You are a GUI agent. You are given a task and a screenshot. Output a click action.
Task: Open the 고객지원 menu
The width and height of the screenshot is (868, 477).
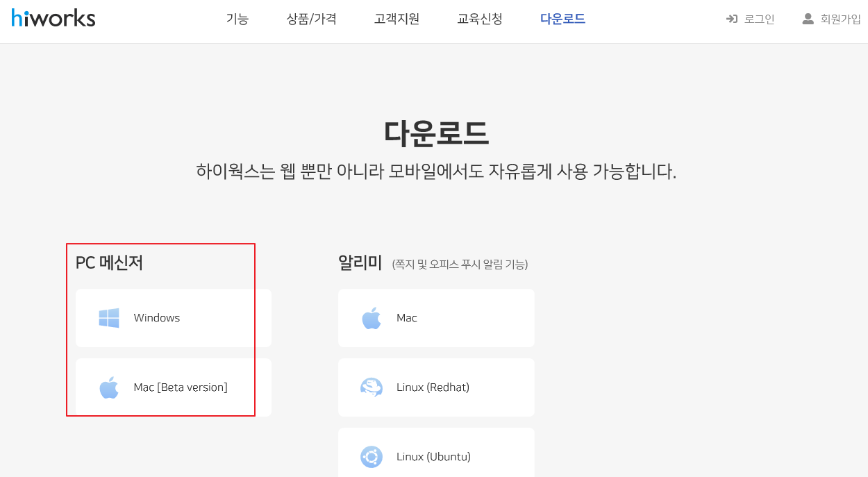coord(397,19)
